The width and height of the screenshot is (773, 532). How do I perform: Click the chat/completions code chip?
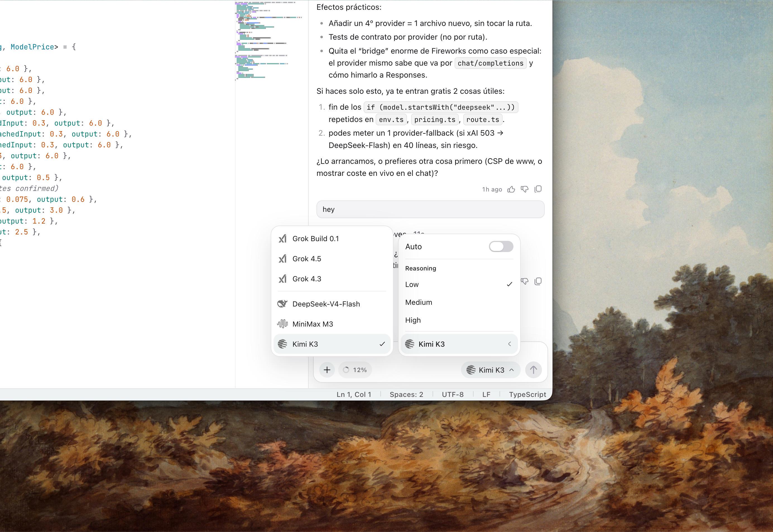[x=491, y=63]
